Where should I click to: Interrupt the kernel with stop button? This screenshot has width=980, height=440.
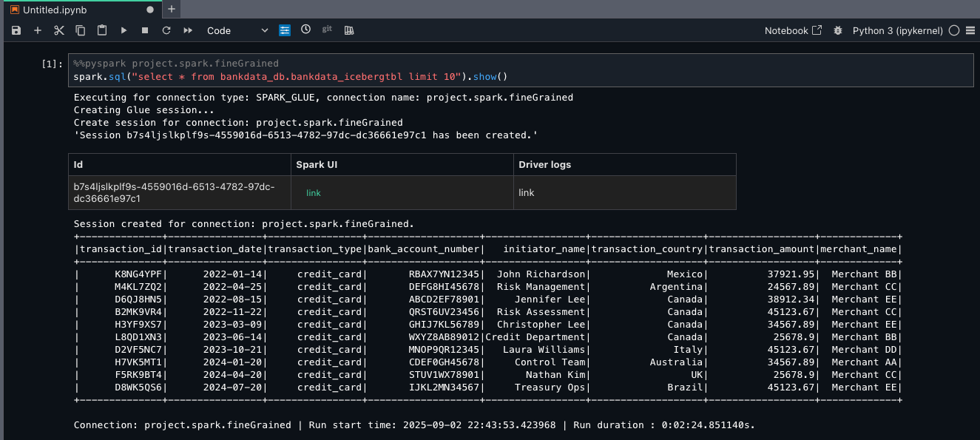click(145, 30)
